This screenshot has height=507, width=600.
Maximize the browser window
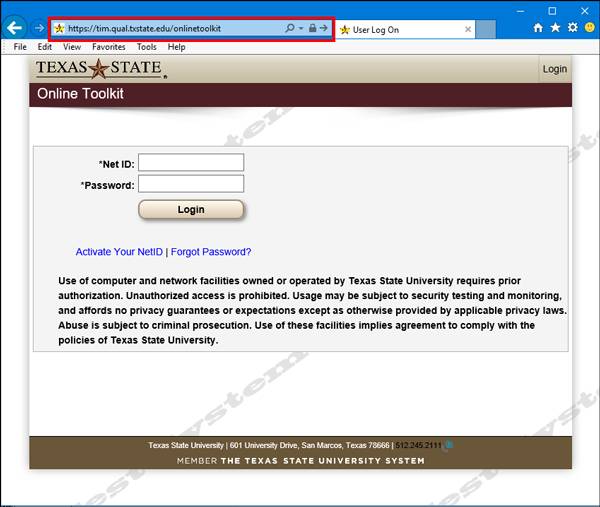552,11
